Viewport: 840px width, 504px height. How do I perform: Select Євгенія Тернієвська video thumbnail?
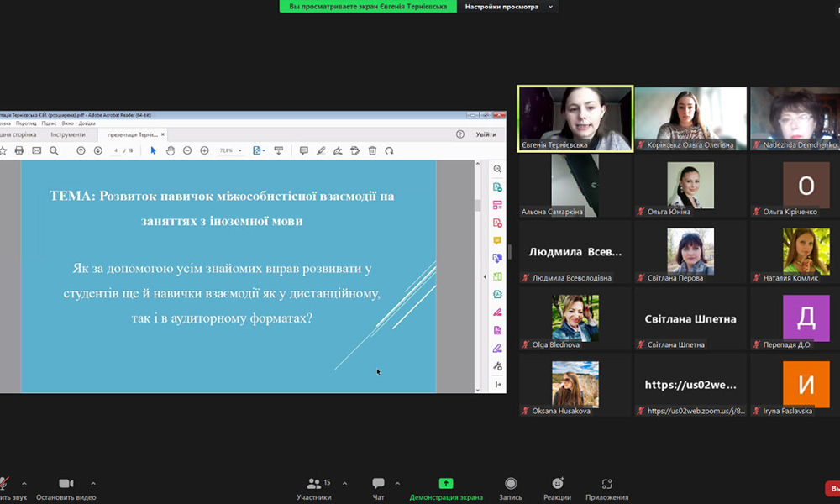point(575,119)
